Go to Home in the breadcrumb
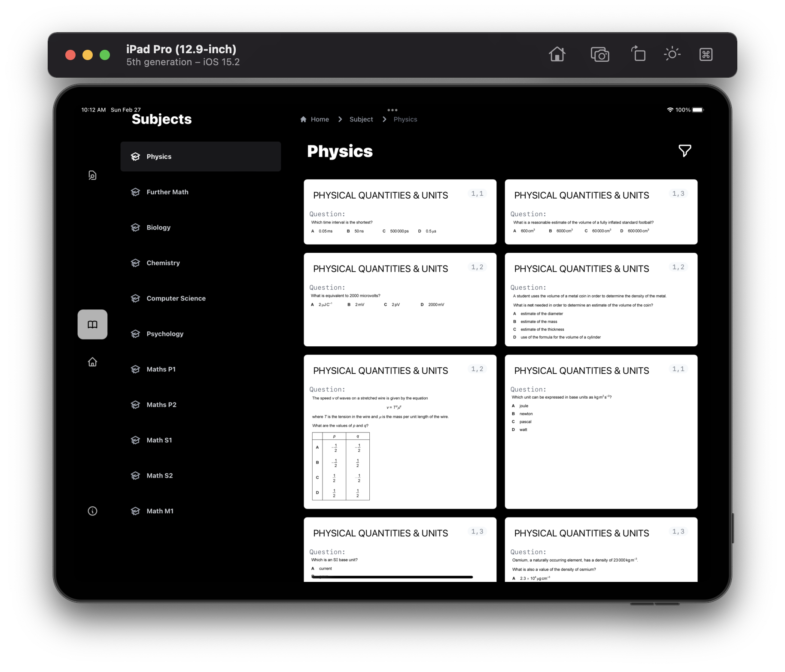Viewport: 785px width, 672px height. click(x=319, y=119)
